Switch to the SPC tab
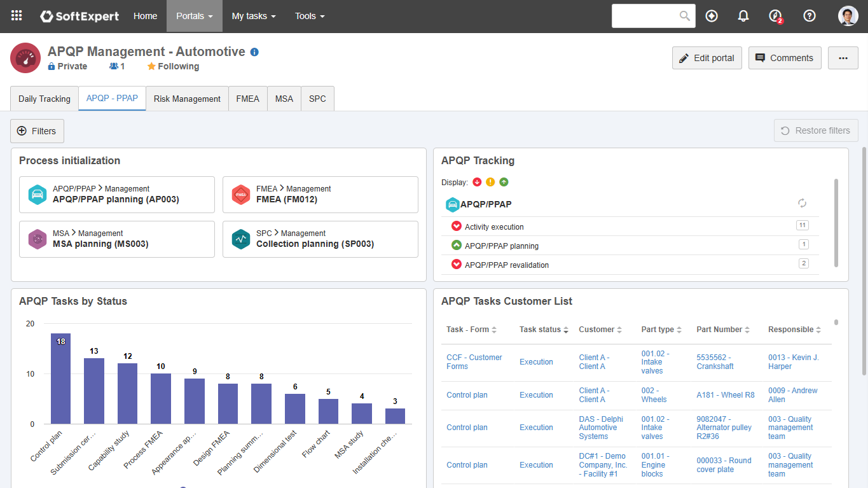 coord(317,99)
